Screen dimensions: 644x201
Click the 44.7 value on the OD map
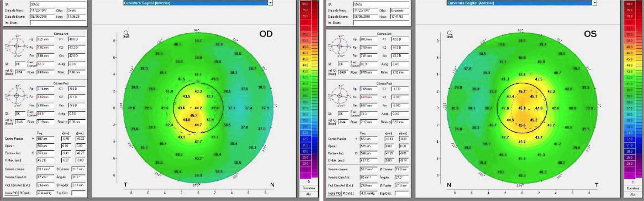(198, 125)
